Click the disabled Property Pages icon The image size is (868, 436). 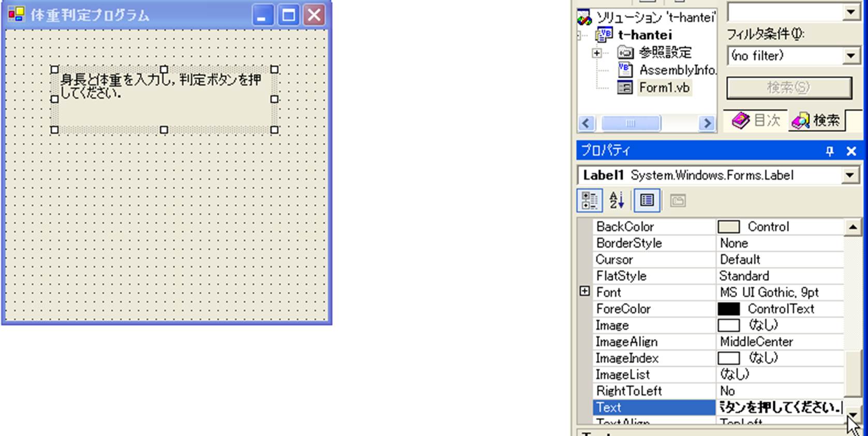(x=678, y=201)
